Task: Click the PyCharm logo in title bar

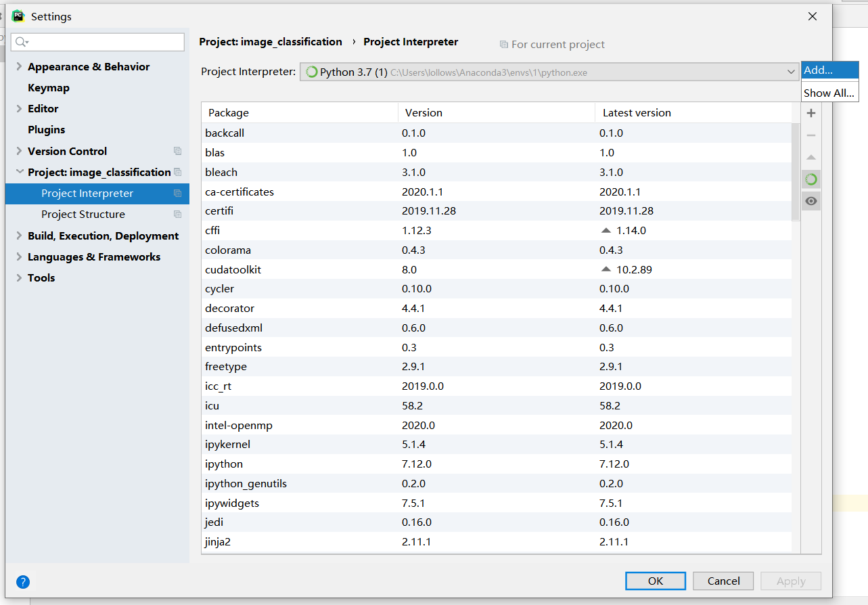Action: 18,16
